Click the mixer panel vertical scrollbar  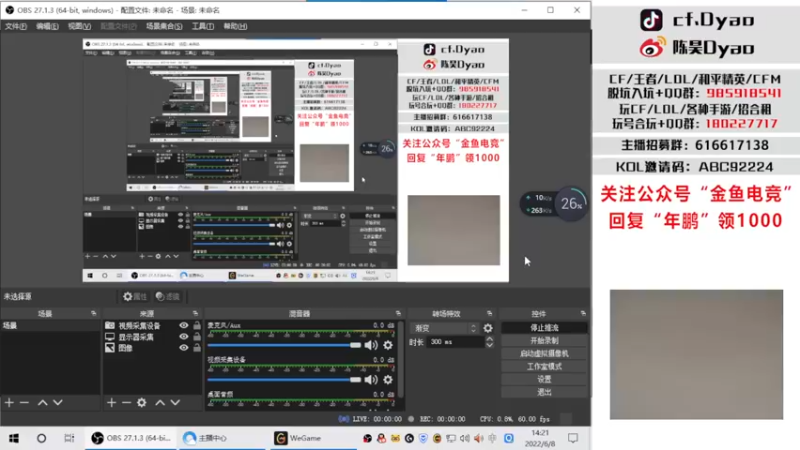pyautogui.click(x=401, y=359)
